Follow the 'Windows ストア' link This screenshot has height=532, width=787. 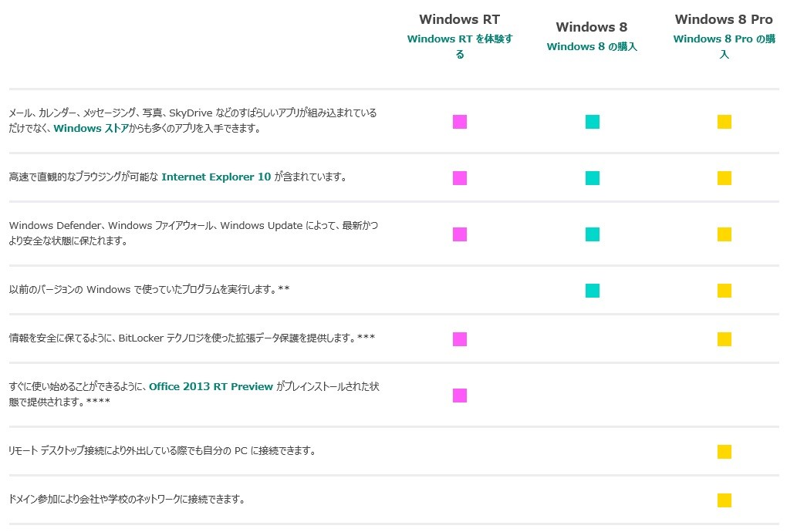pyautogui.click(x=91, y=128)
